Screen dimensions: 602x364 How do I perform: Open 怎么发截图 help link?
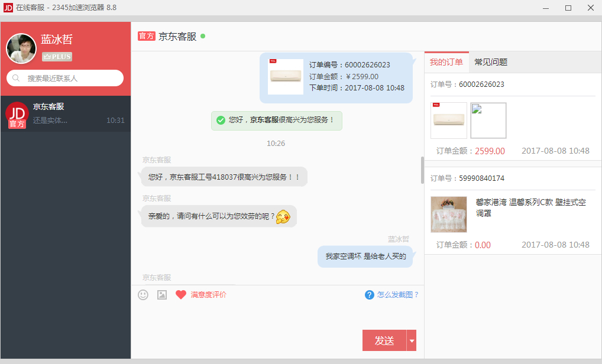pos(397,295)
